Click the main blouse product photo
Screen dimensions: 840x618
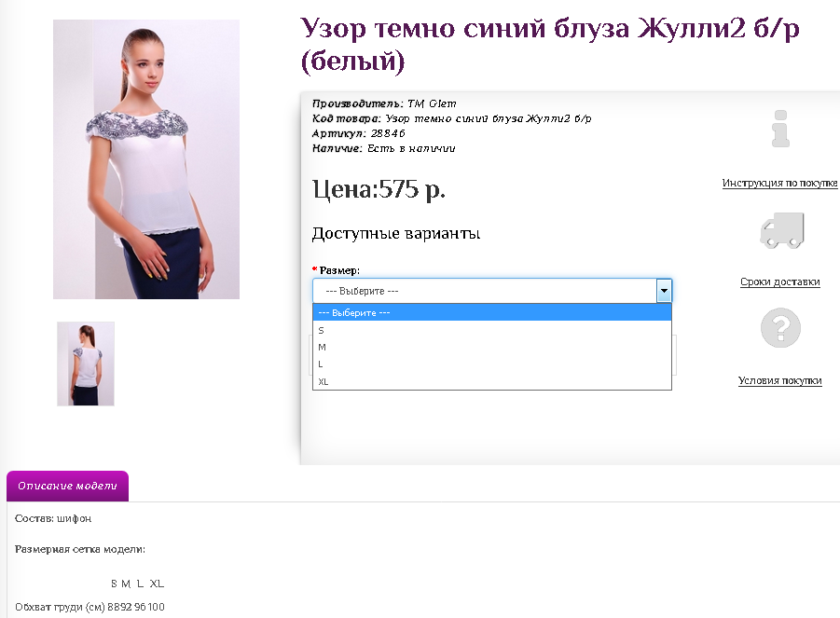pos(146,159)
